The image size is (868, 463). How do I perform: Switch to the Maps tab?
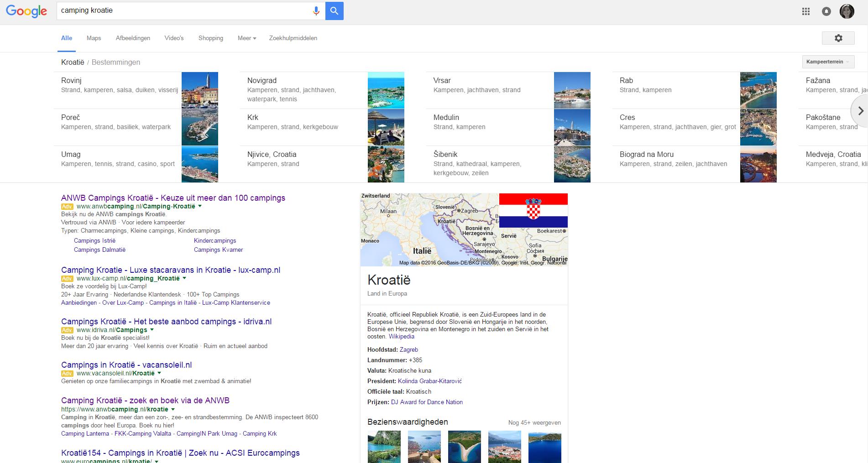(94, 38)
